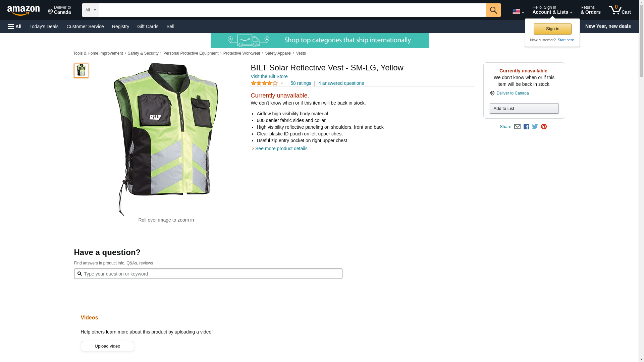Viewport: 644px width, 362px height.
Task: Share the product via the email icon
Action: tap(517, 127)
